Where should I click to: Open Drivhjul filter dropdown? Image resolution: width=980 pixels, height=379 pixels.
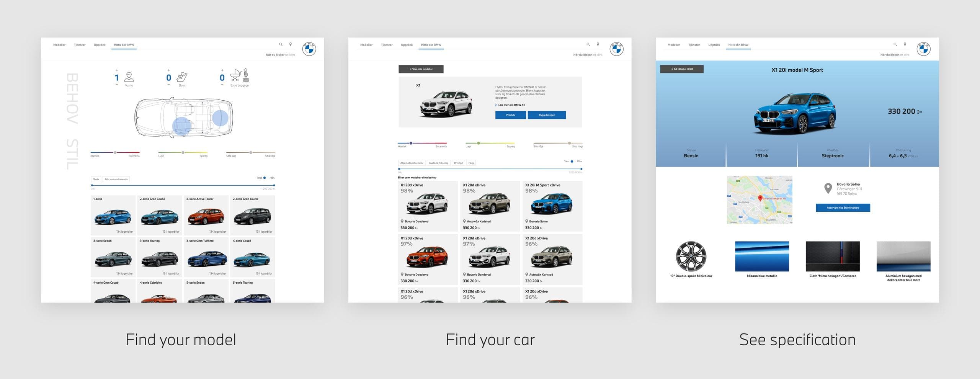[x=458, y=163]
